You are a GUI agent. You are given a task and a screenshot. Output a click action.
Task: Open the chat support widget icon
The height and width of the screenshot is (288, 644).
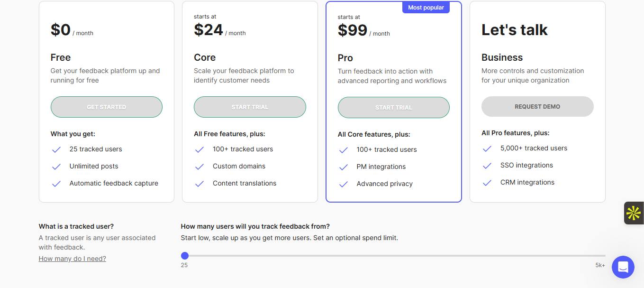[x=623, y=267]
